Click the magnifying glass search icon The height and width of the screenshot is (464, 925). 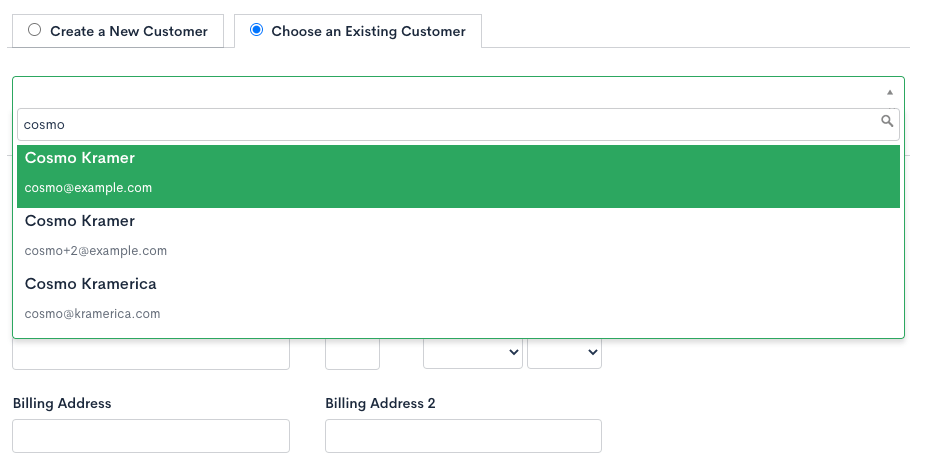point(886,122)
